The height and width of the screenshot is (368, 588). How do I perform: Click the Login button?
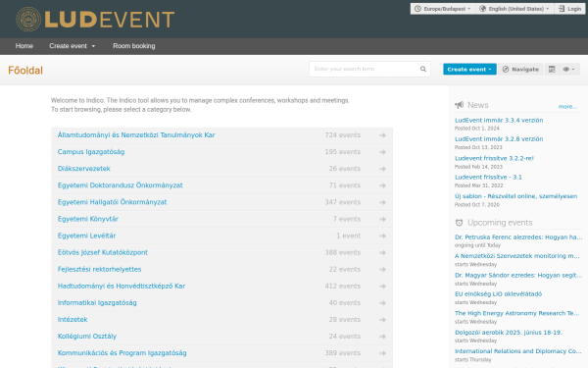point(569,9)
